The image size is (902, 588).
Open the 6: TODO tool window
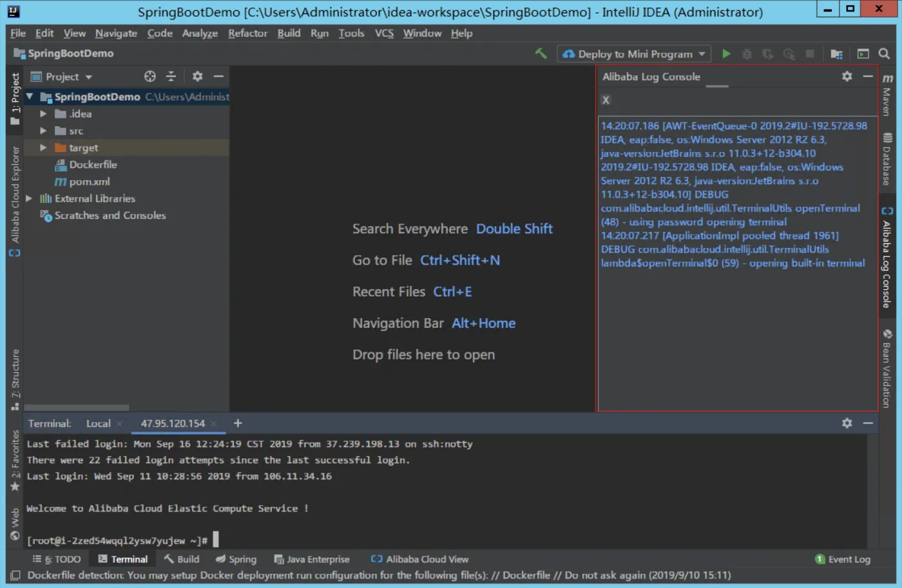(57, 559)
